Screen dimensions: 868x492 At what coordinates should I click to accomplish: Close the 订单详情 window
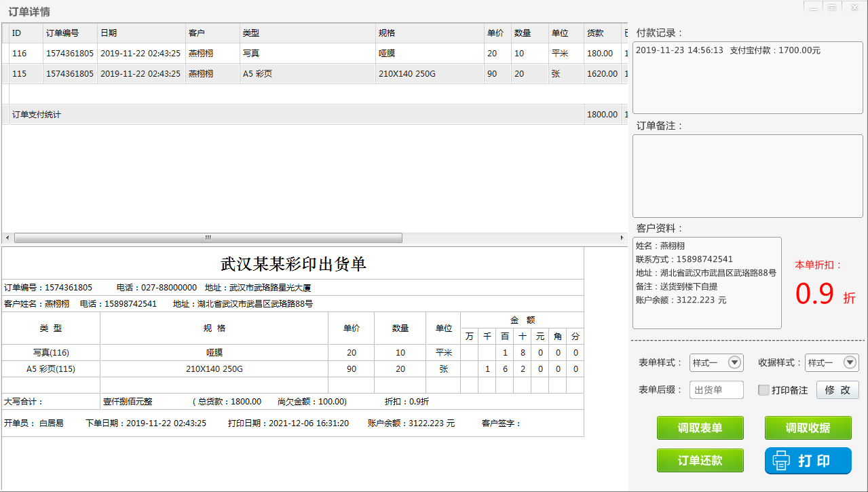coord(853,7)
